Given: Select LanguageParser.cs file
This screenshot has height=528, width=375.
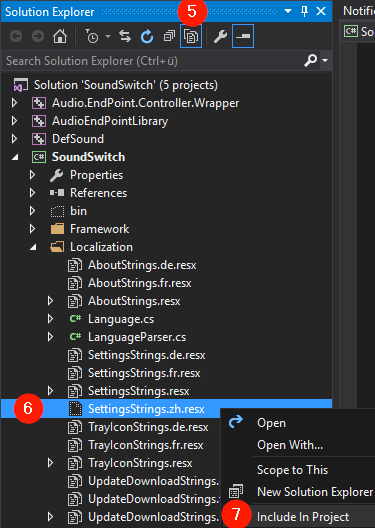Looking at the screenshot, I should pyautogui.click(x=137, y=337).
